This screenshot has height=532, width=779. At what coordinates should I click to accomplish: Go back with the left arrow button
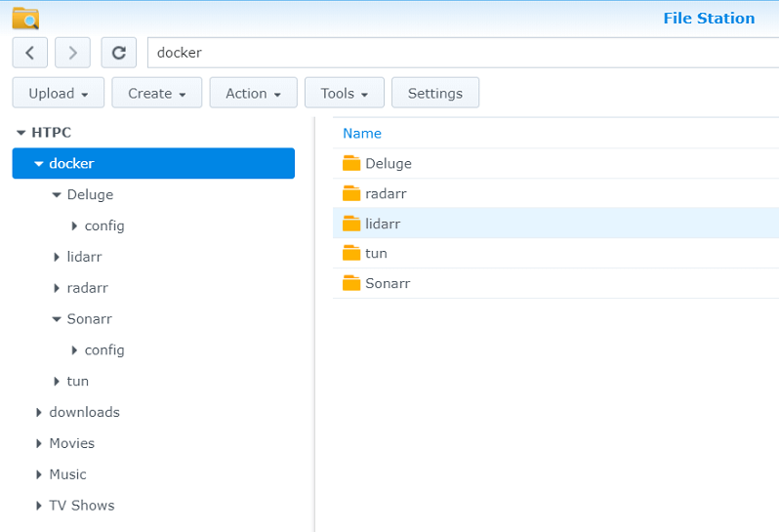(30, 53)
